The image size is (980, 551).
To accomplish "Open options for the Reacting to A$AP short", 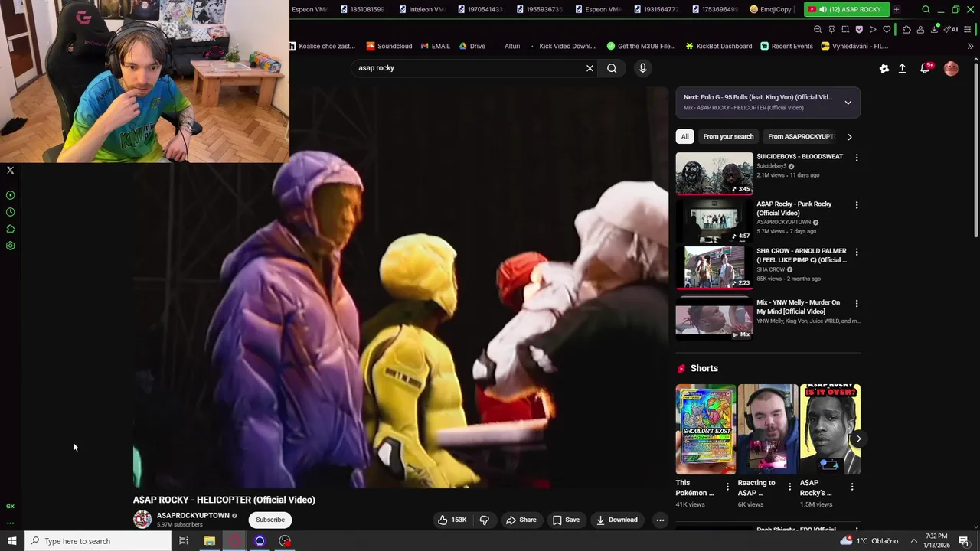I will coord(789,487).
